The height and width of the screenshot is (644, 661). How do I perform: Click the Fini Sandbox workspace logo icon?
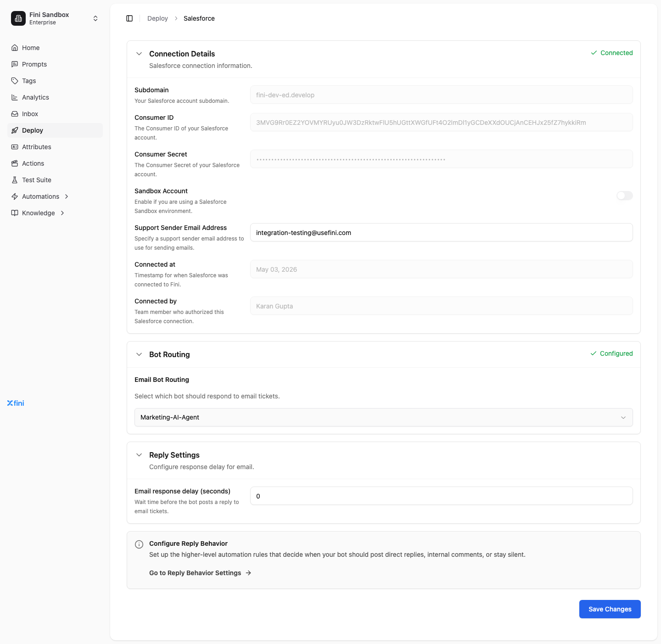18,18
